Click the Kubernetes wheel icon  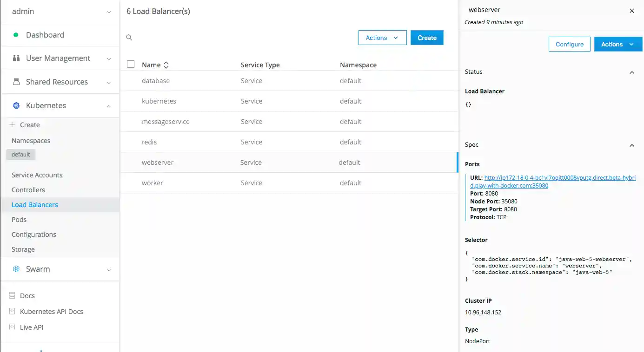(16, 105)
